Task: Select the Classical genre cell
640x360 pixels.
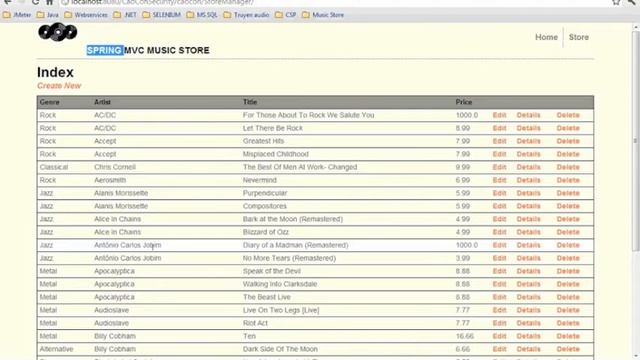Action: pos(53,167)
